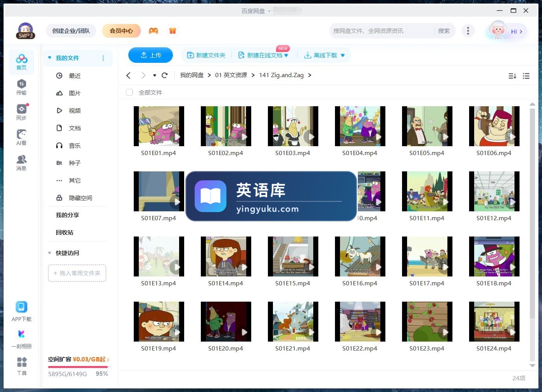
Task: Expand chevron after 141 Zig.and.Zag breadcrumb
Action: [x=309, y=75]
